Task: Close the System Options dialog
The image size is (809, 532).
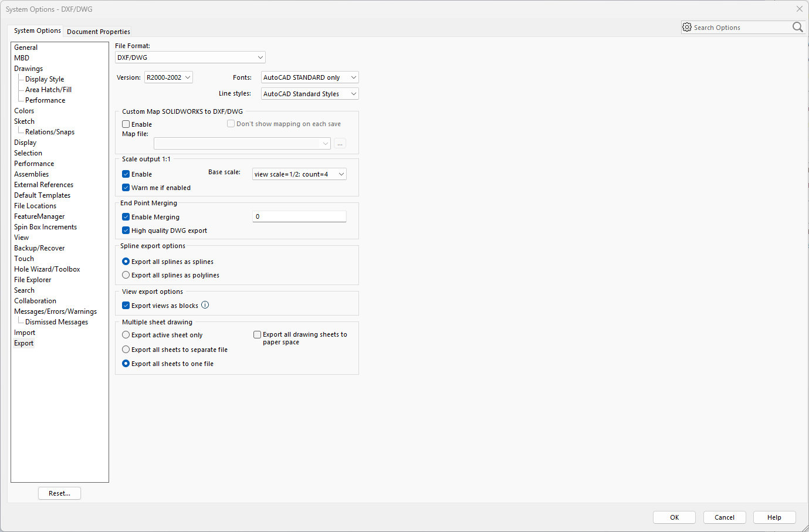Action: (x=799, y=9)
